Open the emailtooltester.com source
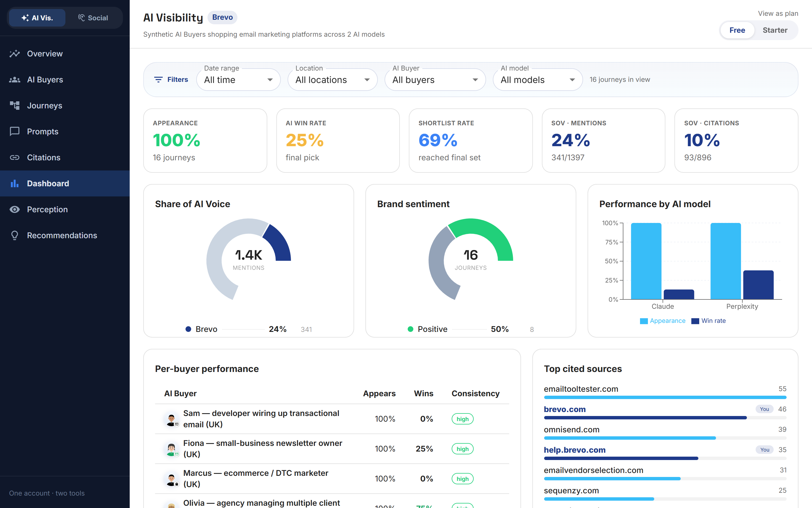The image size is (812, 508). [x=581, y=389]
